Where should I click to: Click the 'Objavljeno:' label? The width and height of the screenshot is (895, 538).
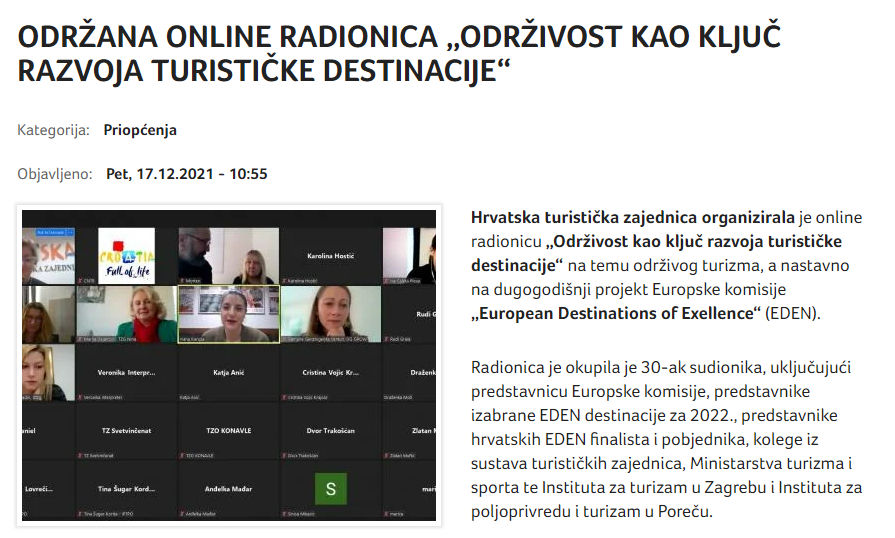click(55, 173)
